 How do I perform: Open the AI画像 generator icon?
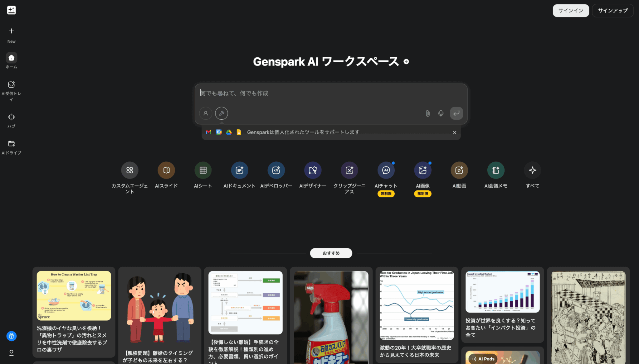[422, 170]
